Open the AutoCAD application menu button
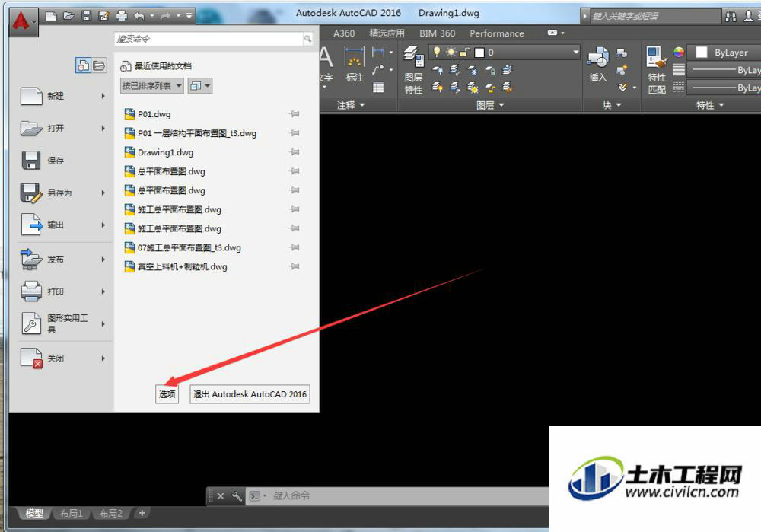This screenshot has height=532, width=761. coord(24,22)
